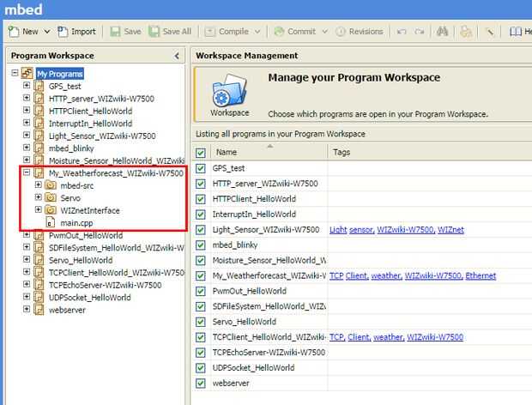Select TCPEchoServer-WIZwiki-W7500 in tree
The image size is (532, 405).
point(106,285)
